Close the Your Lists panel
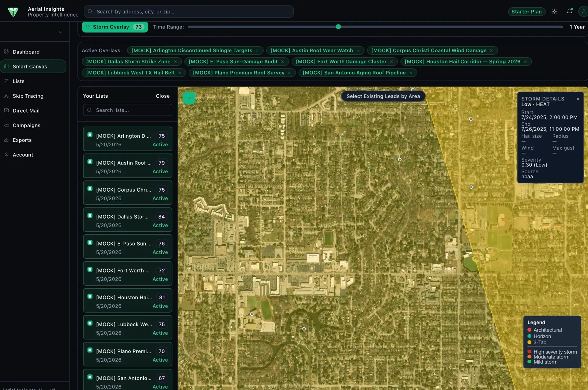The image size is (588, 390). tap(163, 96)
